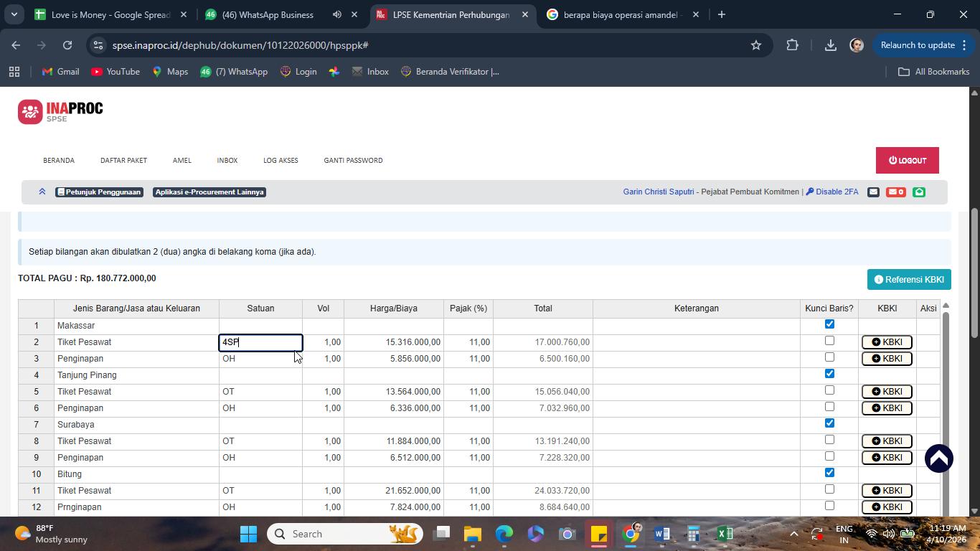Uncheck Kunci Baris for Makassar row
Image resolution: width=980 pixels, height=551 pixels.
829,324
